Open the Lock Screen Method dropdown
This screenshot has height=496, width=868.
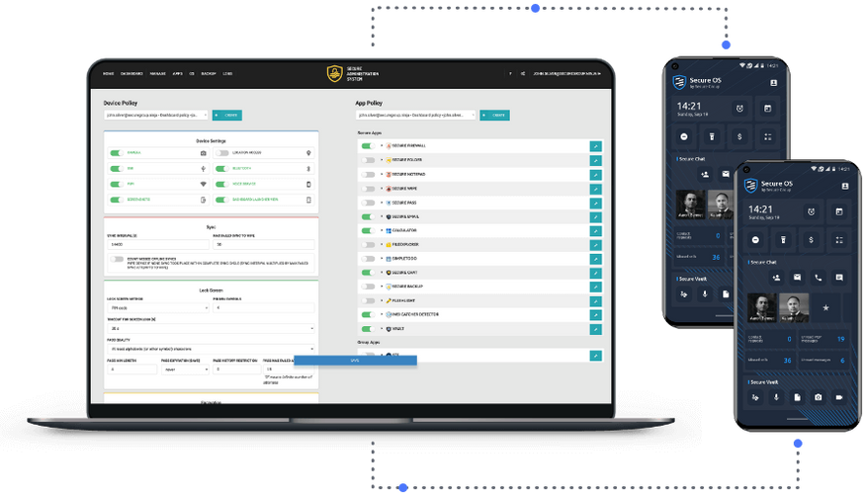pyautogui.click(x=158, y=308)
